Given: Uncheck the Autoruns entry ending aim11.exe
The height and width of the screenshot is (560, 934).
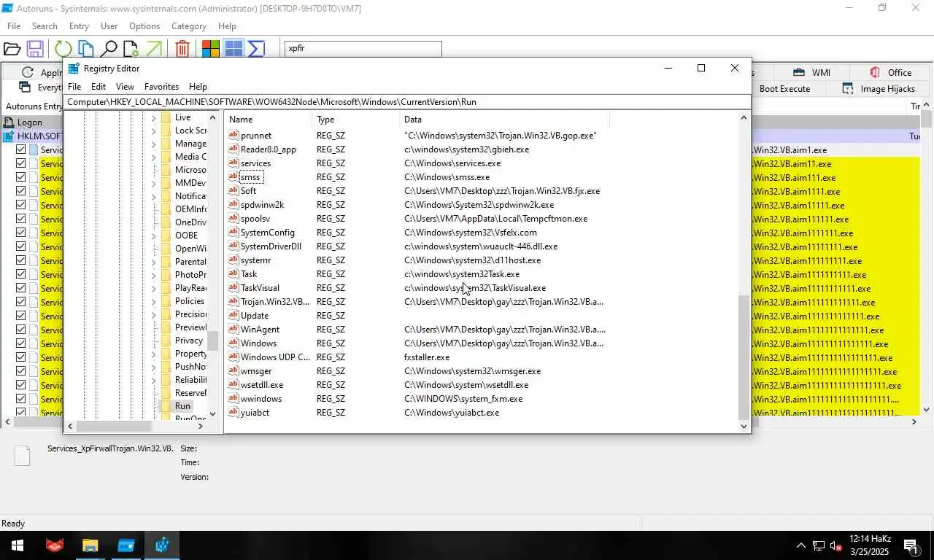Looking at the screenshot, I should pyautogui.click(x=20, y=163).
